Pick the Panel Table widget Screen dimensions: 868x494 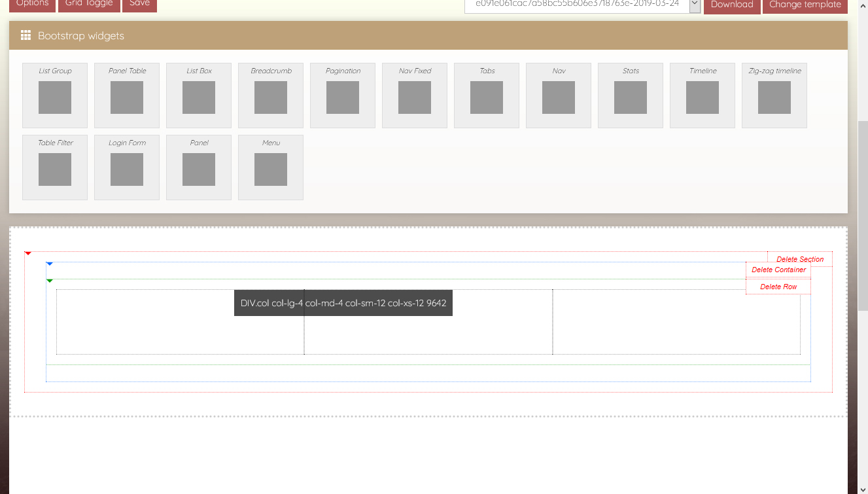coord(127,97)
